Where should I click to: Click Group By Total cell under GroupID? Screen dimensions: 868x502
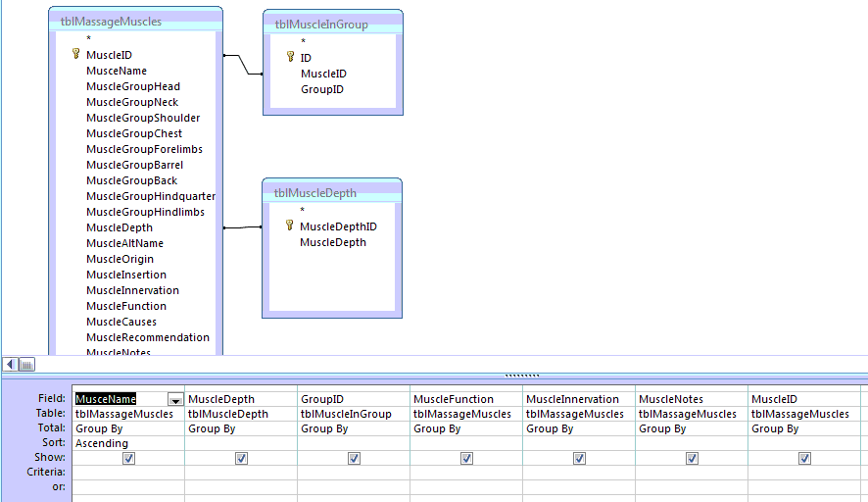[354, 428]
